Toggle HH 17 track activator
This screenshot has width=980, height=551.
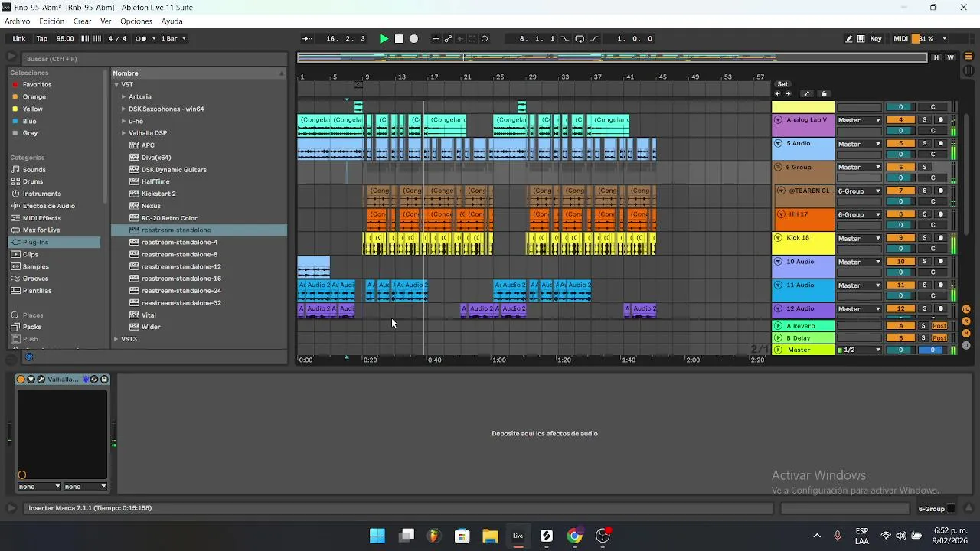pyautogui.click(x=900, y=214)
